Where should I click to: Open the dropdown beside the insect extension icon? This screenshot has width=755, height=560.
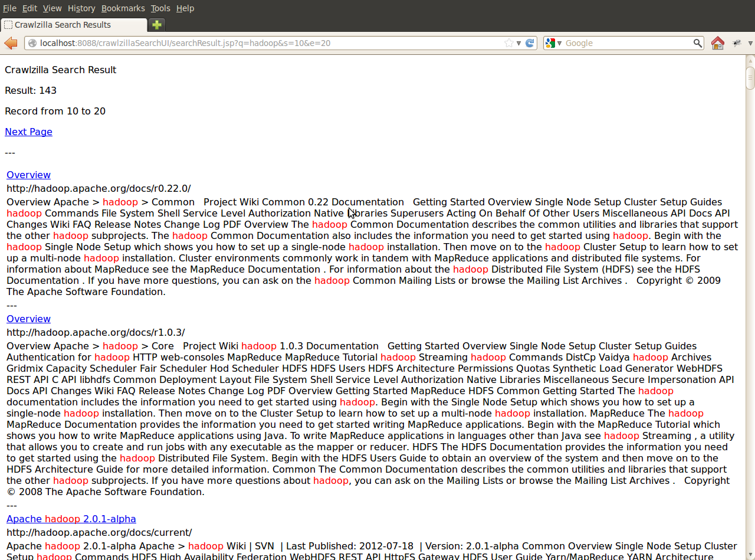pos(750,43)
